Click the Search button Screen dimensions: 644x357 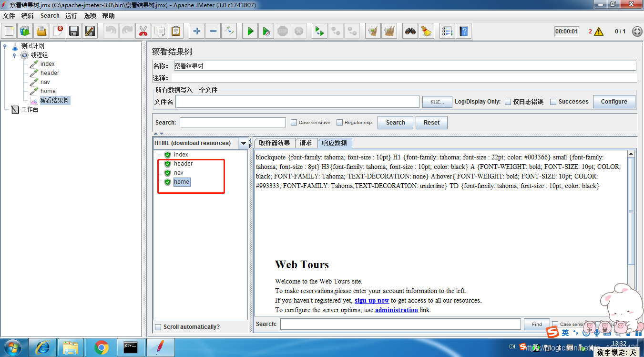[395, 123]
